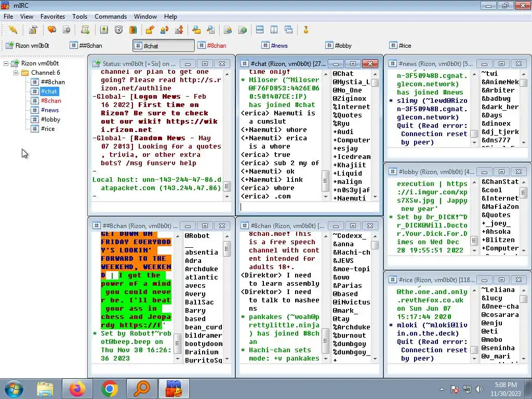The image size is (532, 399).
Task: Open Received Files toolbar icon
Action: click(x=196, y=30)
